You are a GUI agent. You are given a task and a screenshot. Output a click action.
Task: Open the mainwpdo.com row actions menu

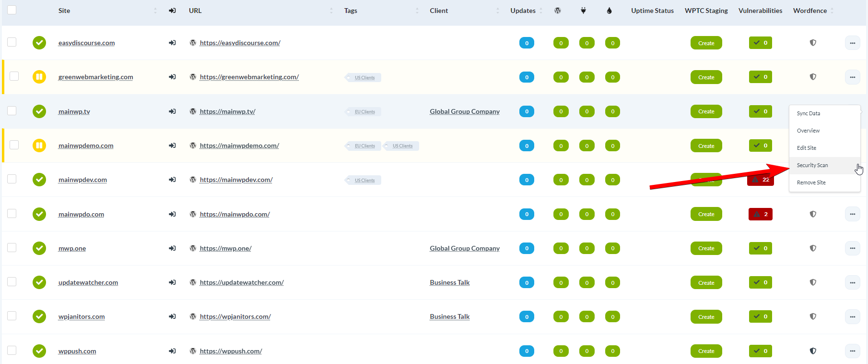852,214
